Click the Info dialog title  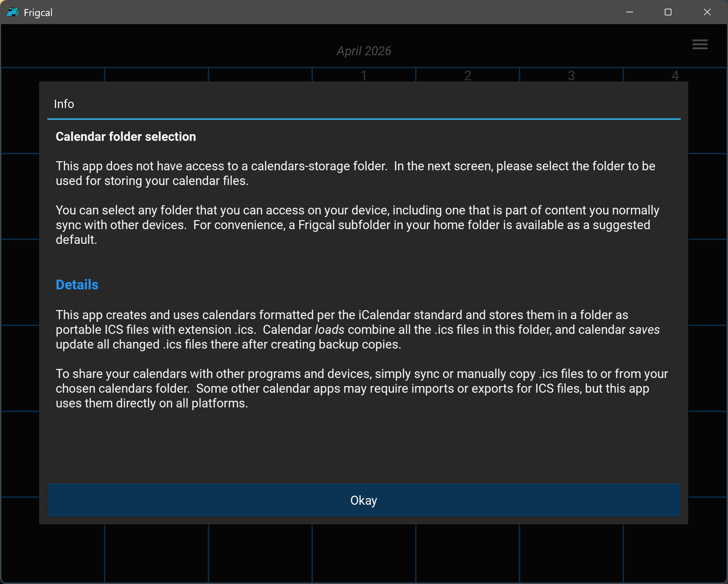pyautogui.click(x=64, y=104)
